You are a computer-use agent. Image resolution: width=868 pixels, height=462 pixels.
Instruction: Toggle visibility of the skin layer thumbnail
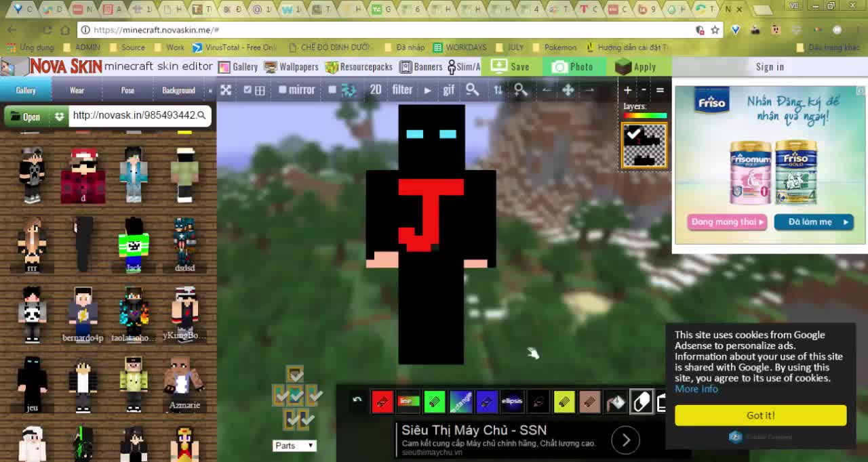click(644, 146)
